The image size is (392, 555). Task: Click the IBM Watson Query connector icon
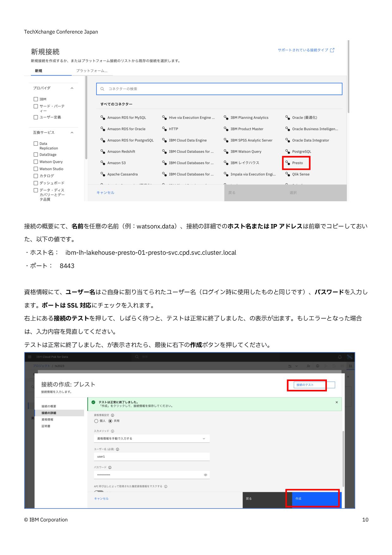(226, 151)
